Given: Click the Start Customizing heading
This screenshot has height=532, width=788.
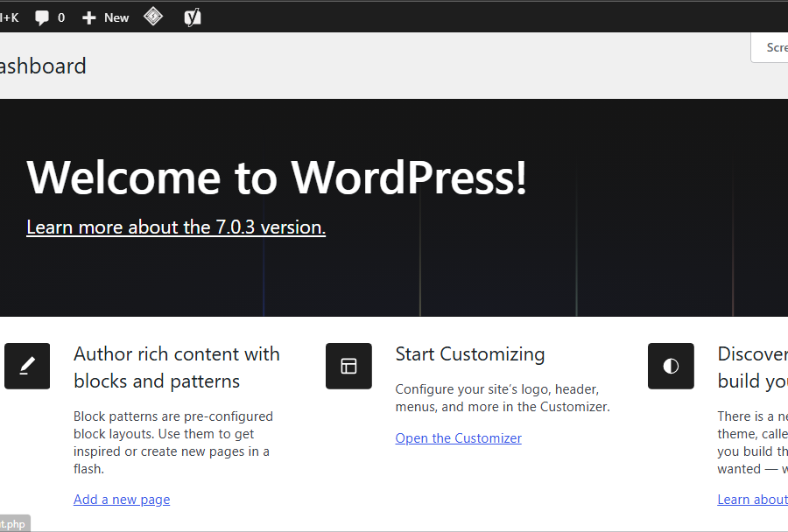Looking at the screenshot, I should [470, 354].
